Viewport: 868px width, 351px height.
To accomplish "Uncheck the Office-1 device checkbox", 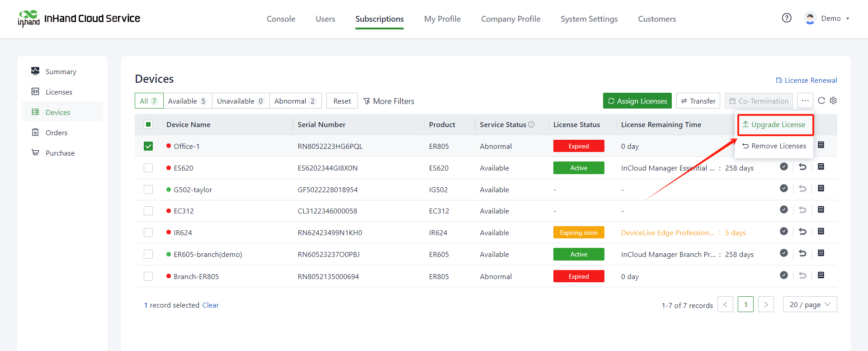I will click(148, 146).
